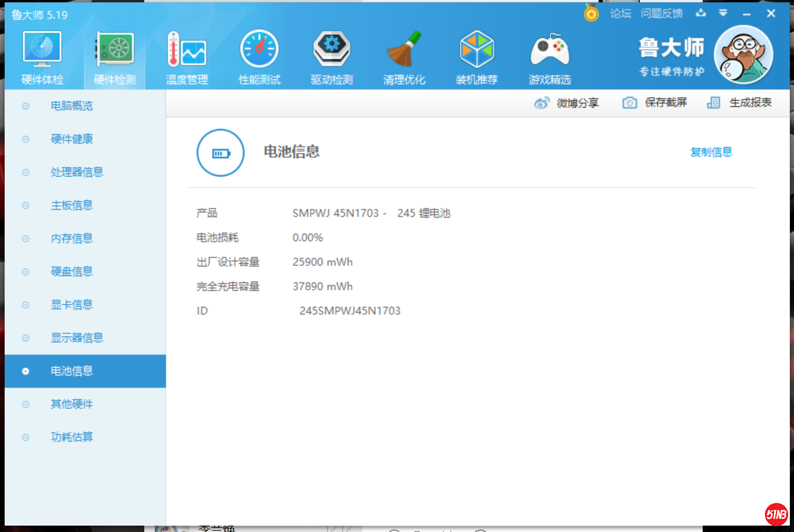Generate report with 生成报表
794x532 pixels.
(739, 103)
